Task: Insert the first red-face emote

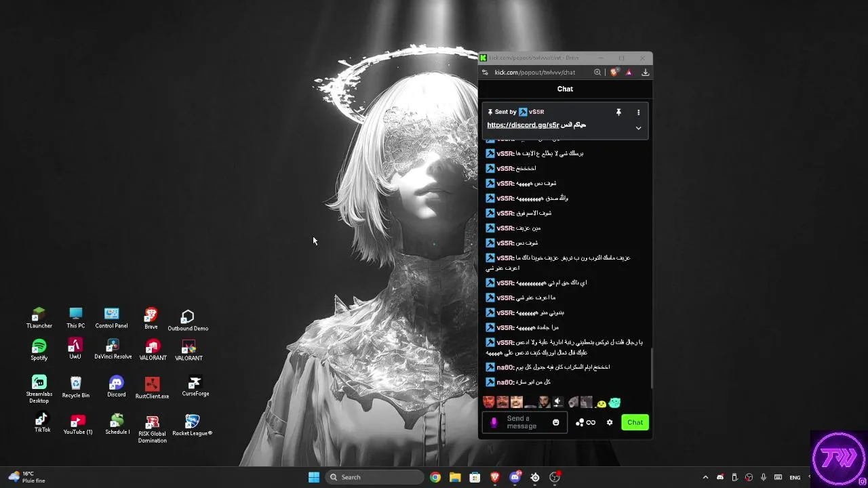Action: (x=488, y=403)
